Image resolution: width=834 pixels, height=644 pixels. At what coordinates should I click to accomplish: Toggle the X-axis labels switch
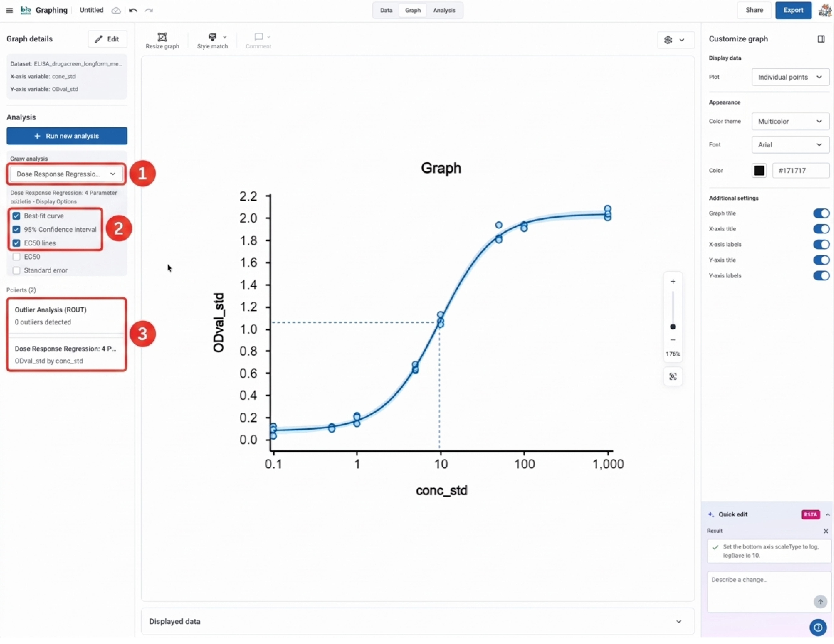click(x=821, y=244)
